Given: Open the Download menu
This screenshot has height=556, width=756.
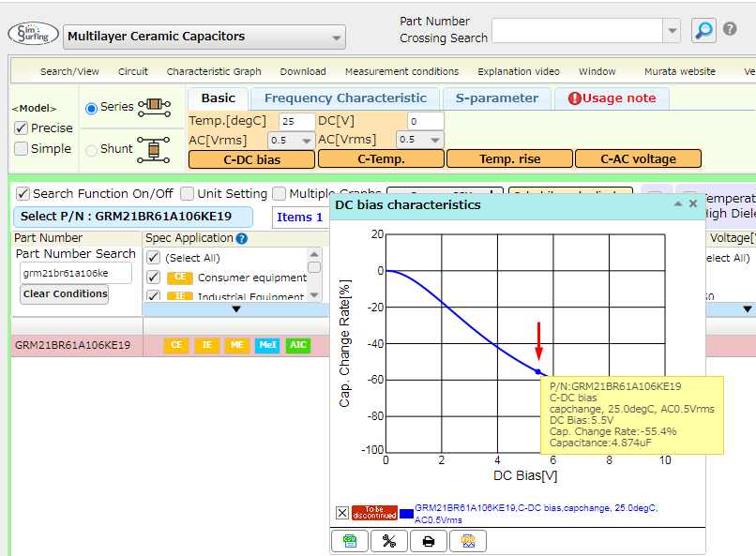Looking at the screenshot, I should tap(303, 71).
